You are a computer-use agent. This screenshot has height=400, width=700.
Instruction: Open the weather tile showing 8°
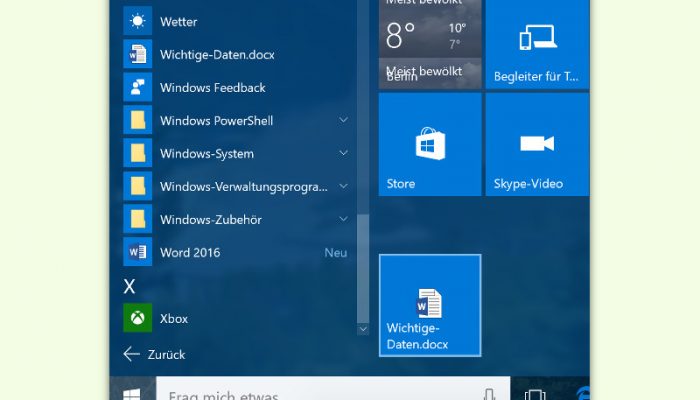(430, 44)
